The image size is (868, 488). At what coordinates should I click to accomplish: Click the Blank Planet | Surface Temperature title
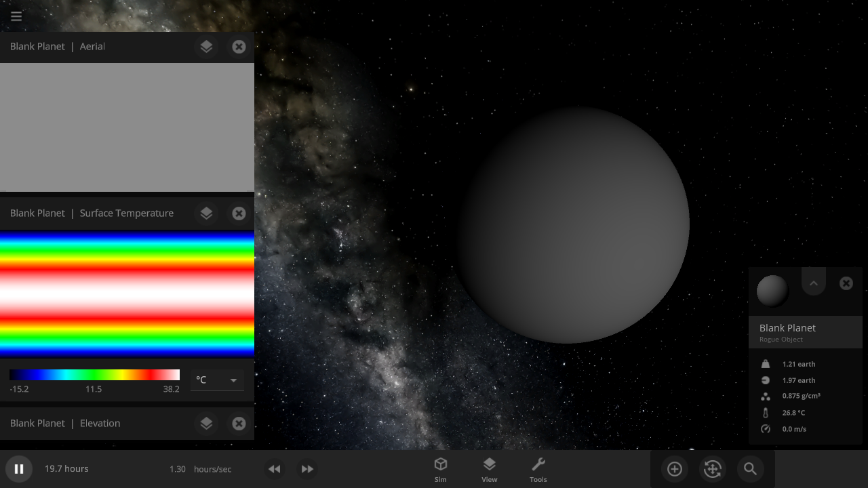(x=92, y=213)
